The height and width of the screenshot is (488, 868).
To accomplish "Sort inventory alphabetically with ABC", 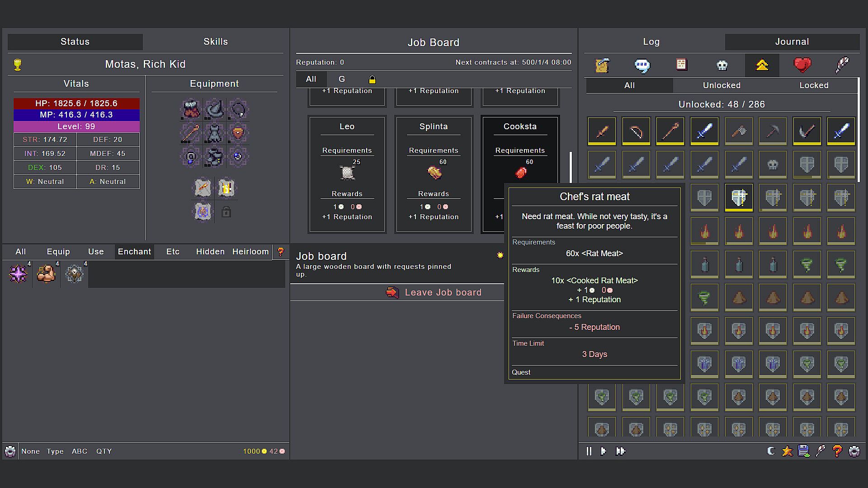I will click(x=80, y=451).
